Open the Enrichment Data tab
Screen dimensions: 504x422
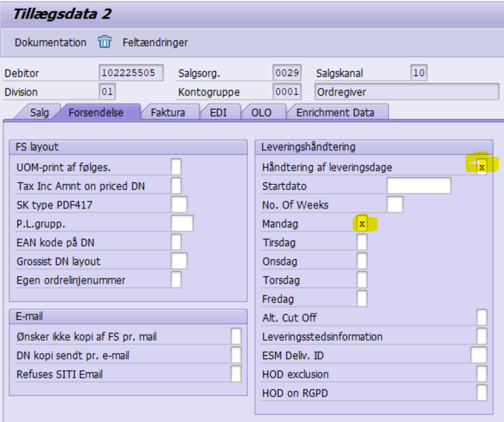pyautogui.click(x=335, y=112)
